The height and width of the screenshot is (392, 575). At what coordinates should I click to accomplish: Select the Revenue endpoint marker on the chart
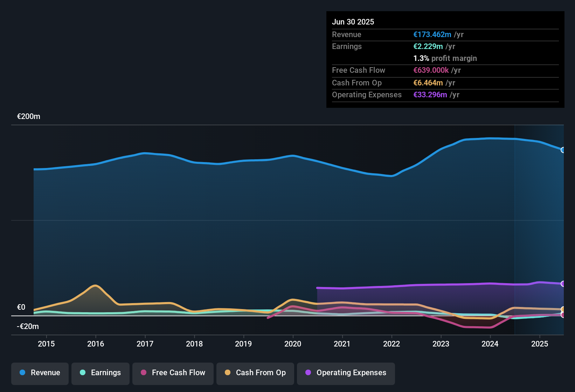pos(563,150)
